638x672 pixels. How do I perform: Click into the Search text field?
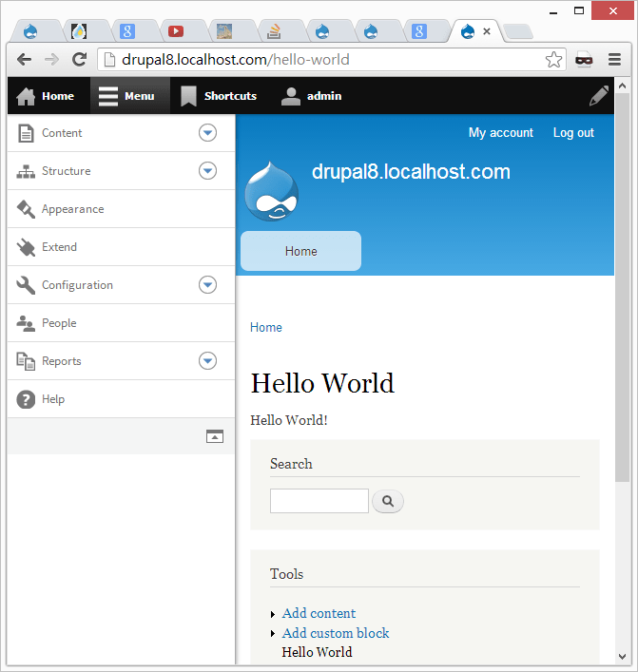[319, 501]
